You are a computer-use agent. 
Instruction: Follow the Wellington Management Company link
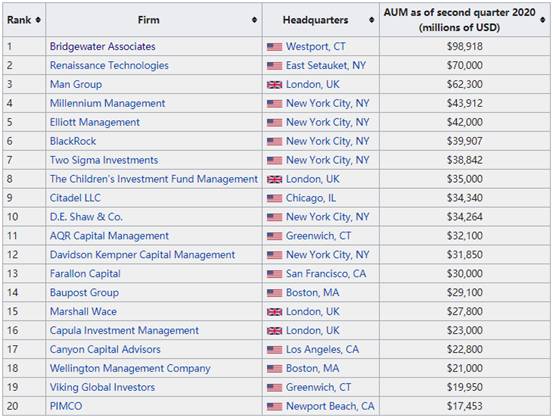coord(130,369)
